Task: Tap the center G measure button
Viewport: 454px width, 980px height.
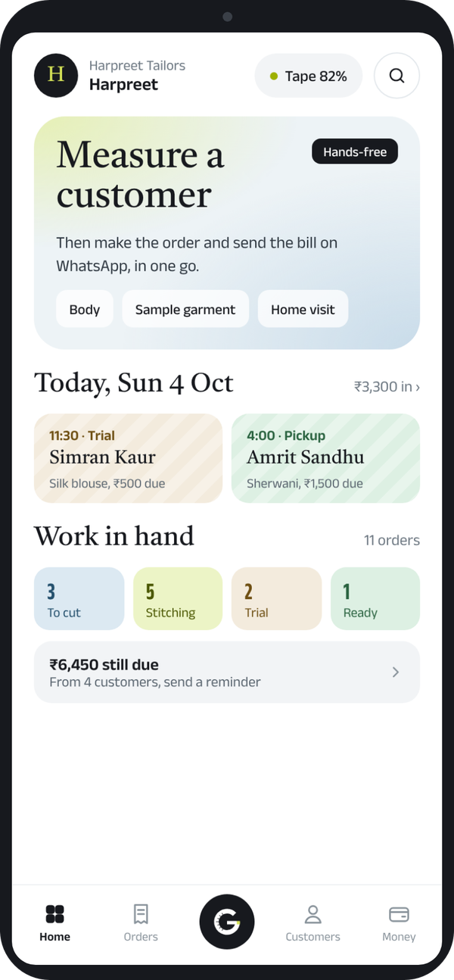Action: [227, 921]
